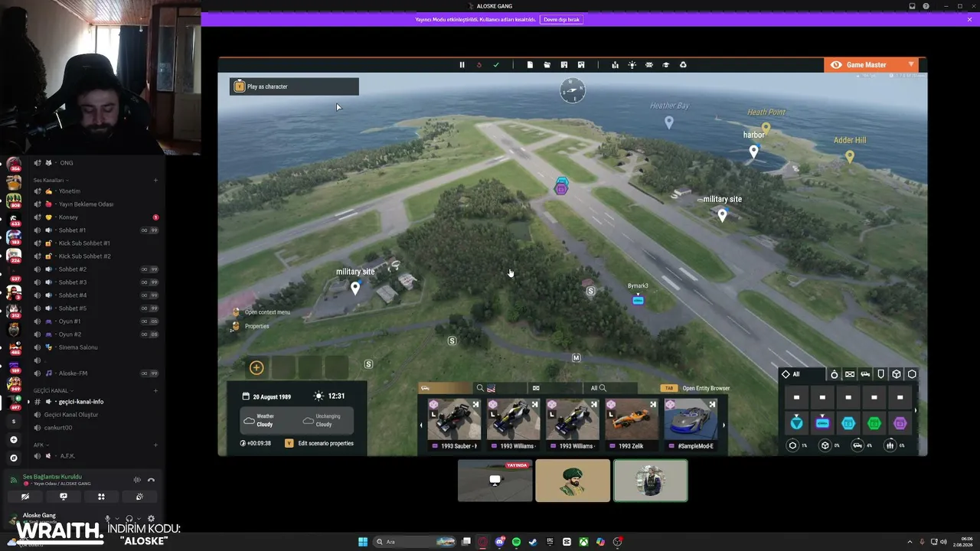The width and height of the screenshot is (980, 551).
Task: Open Windows Start menu
Action: click(x=363, y=542)
